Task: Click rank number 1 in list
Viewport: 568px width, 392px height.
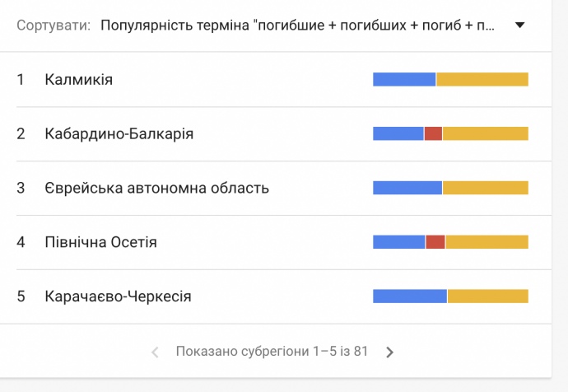Action: 21,80
